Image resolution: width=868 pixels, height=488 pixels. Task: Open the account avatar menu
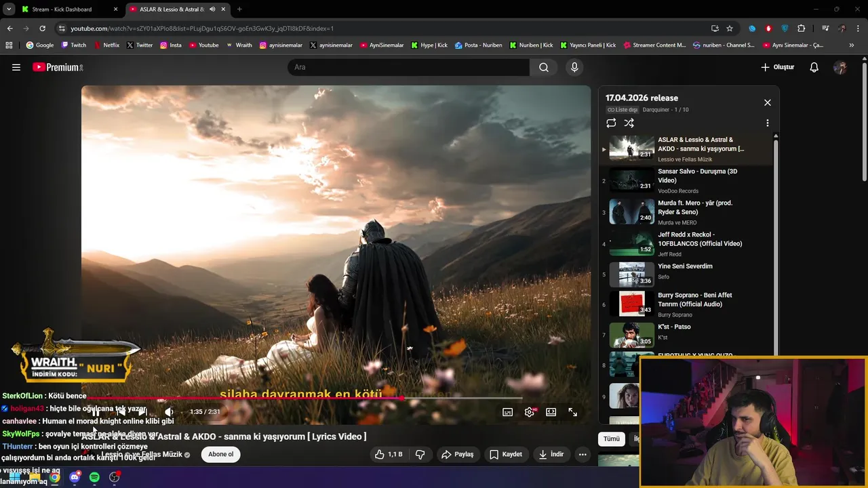pyautogui.click(x=840, y=67)
